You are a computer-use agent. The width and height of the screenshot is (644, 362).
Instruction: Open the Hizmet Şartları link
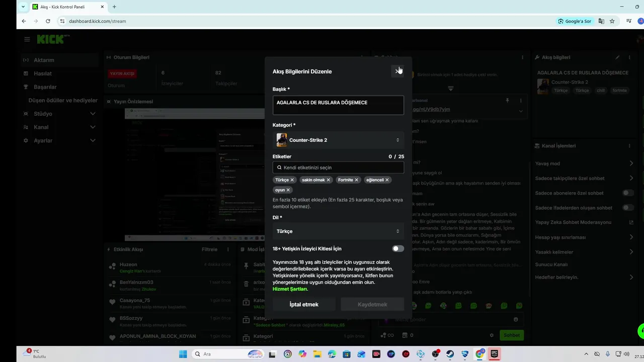[x=290, y=289]
